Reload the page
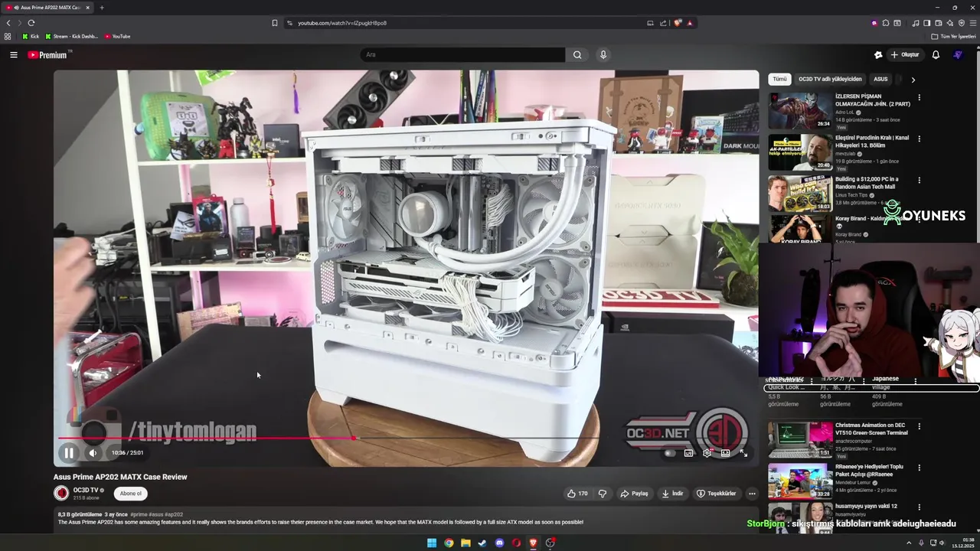The image size is (980, 551). point(31,23)
